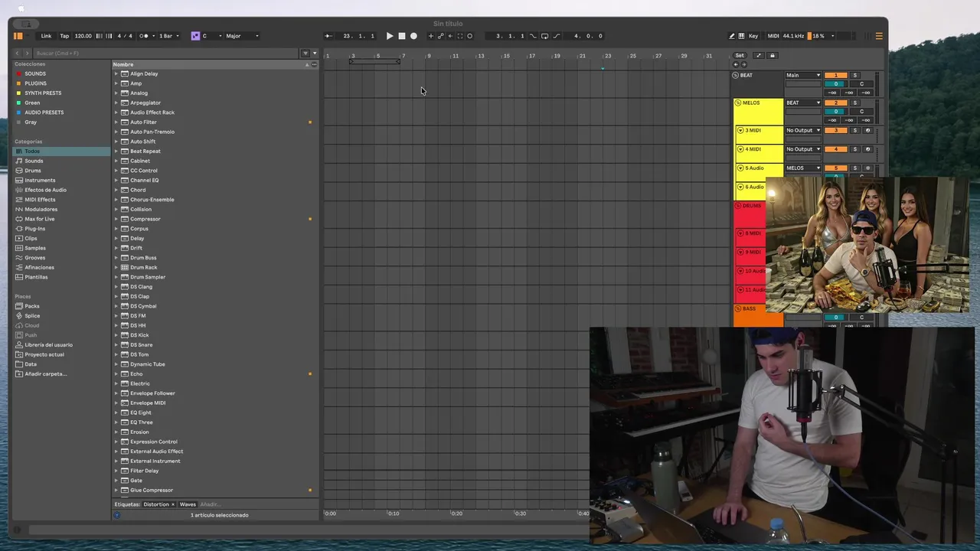Toggle the Scale Mode icon
The width and height of the screenshot is (980, 551).
click(x=195, y=36)
